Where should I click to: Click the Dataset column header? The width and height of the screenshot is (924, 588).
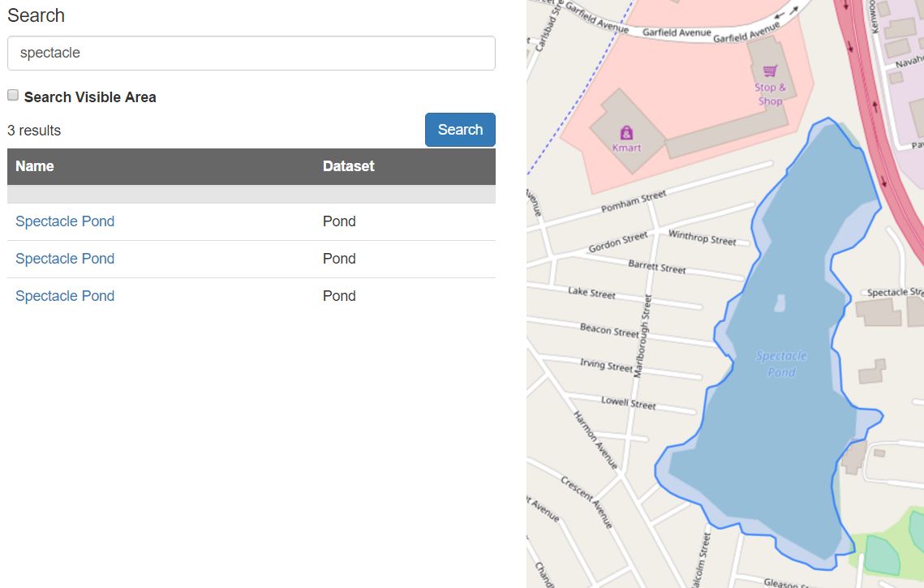[x=349, y=166]
